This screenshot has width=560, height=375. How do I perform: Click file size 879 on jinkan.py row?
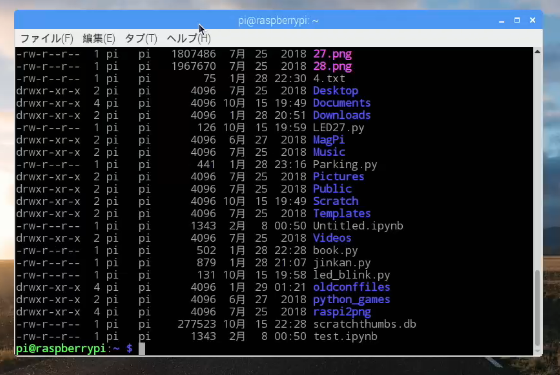pos(206,263)
